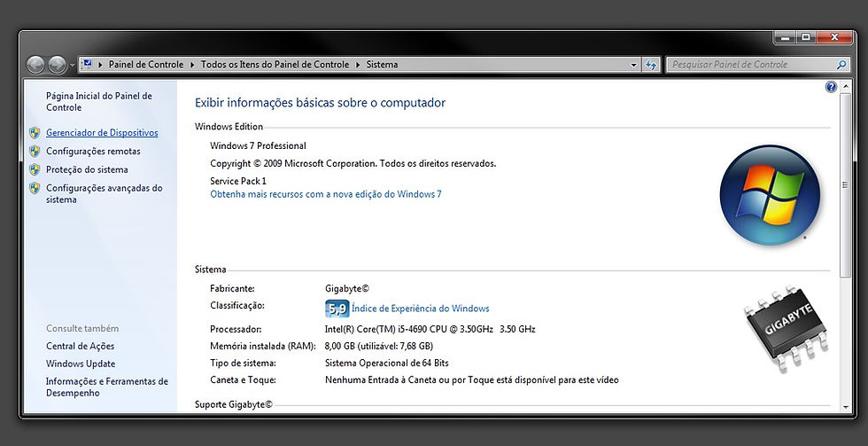
Task: Click the search magnifier icon
Action: pos(841,64)
